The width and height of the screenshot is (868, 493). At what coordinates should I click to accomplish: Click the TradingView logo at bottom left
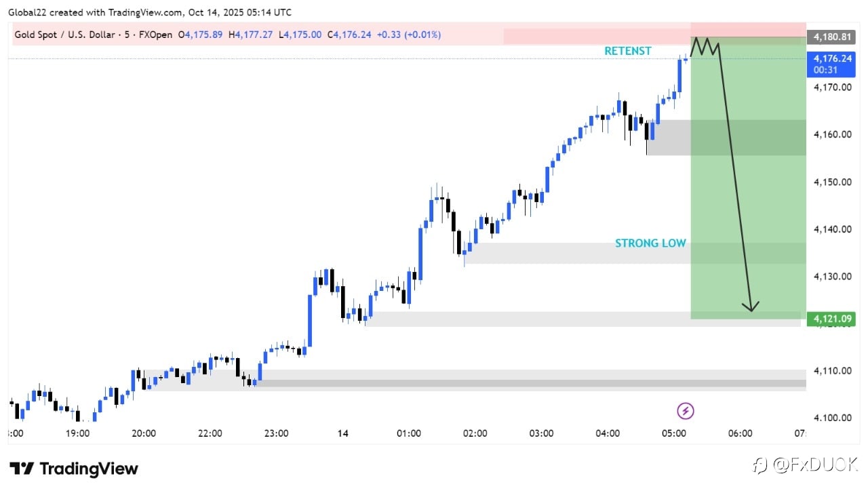[x=74, y=469]
